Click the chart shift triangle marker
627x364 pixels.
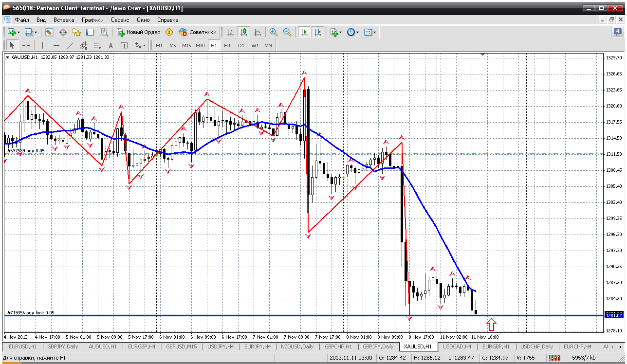pos(482,55)
